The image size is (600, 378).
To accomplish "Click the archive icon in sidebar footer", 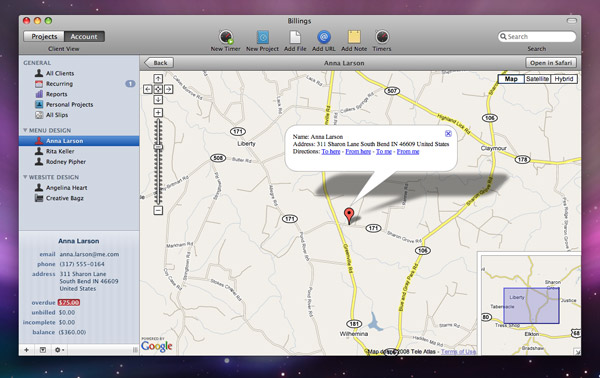I will click(x=43, y=350).
